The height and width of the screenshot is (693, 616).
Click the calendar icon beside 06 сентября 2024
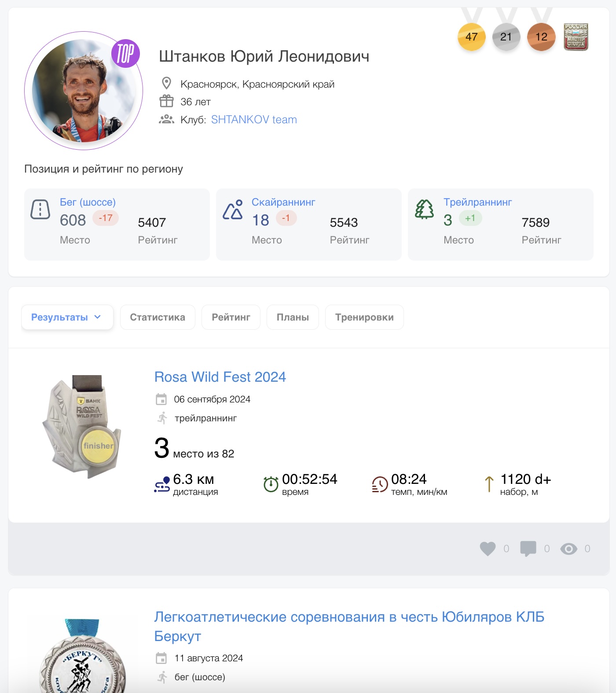161,399
